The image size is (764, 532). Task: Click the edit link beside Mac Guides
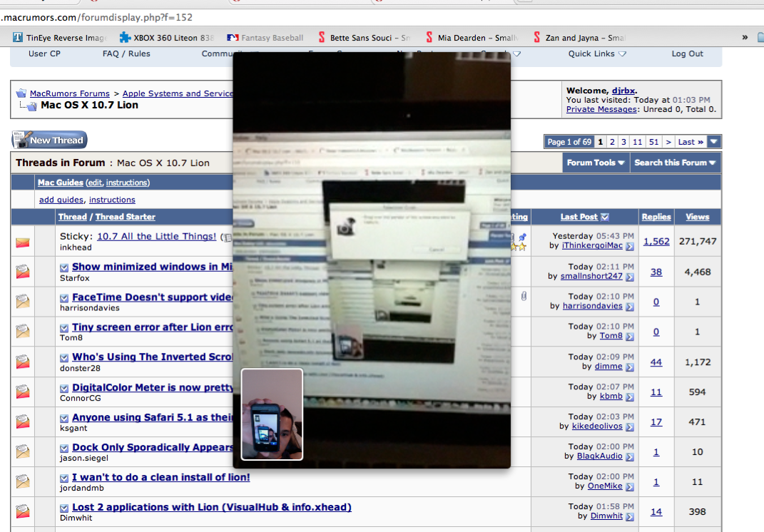(x=95, y=183)
